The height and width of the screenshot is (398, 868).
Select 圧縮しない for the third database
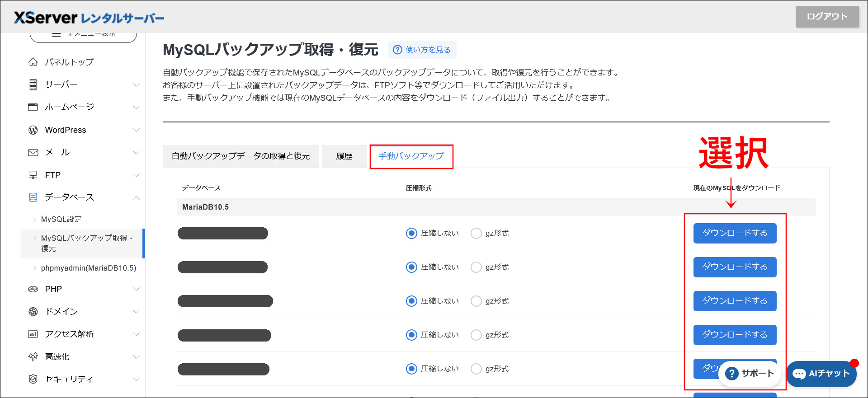(x=411, y=301)
